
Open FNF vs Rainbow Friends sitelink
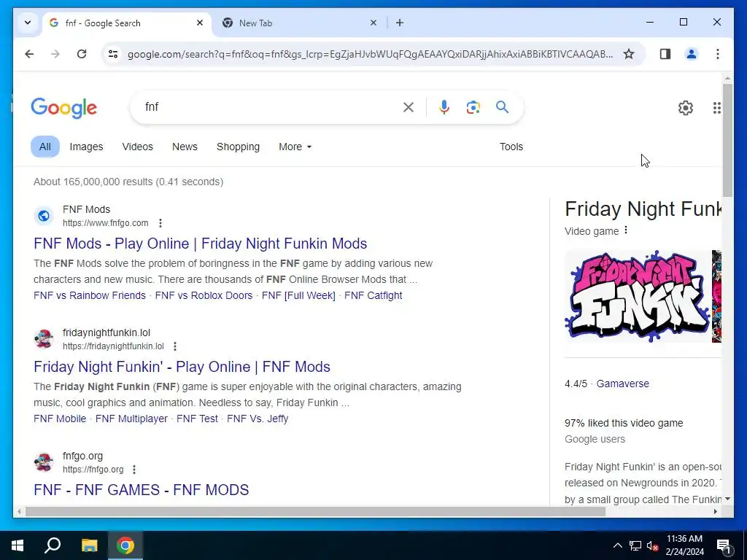90,295
